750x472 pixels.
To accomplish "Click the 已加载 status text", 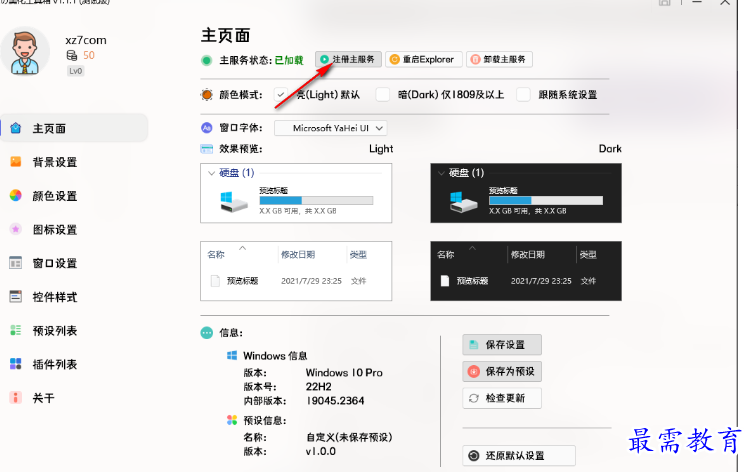I will point(289,60).
